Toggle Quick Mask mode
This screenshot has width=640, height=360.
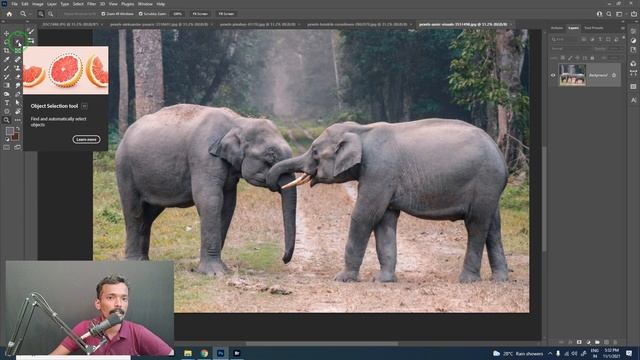pos(7,147)
